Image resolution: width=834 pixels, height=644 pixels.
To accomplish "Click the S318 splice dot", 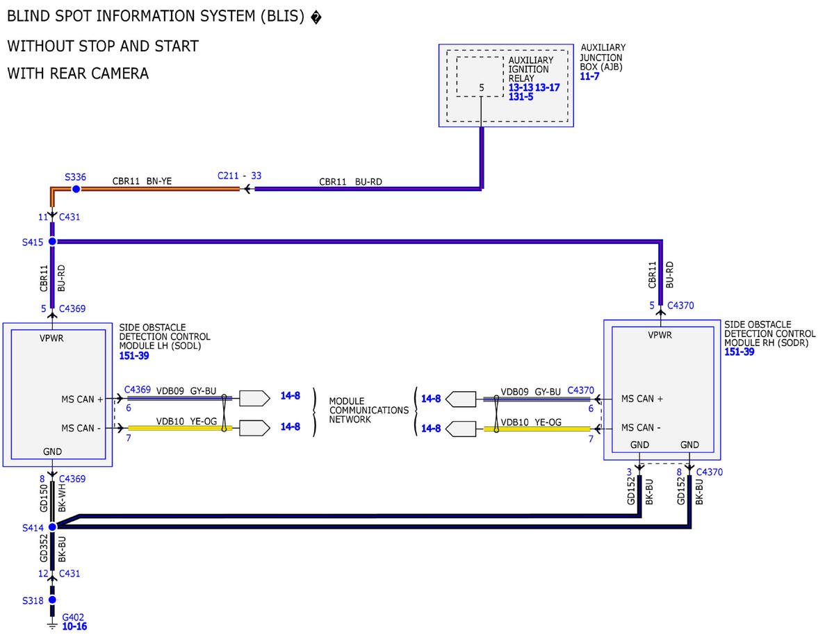I will [52, 600].
